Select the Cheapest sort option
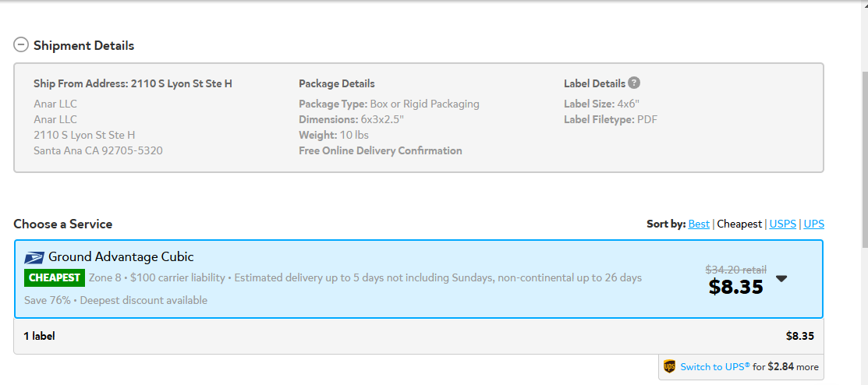The height and width of the screenshot is (385, 868). pyautogui.click(x=739, y=224)
